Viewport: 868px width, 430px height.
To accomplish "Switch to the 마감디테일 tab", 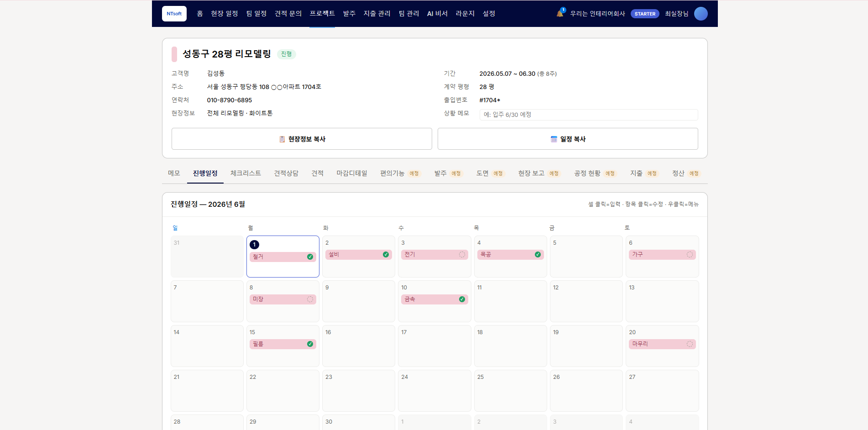I will (352, 173).
